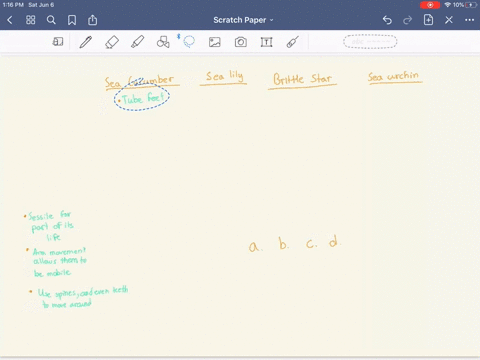The image size is (480, 360).
Task: Tap the handwritten letter c.
Action: click(311, 244)
